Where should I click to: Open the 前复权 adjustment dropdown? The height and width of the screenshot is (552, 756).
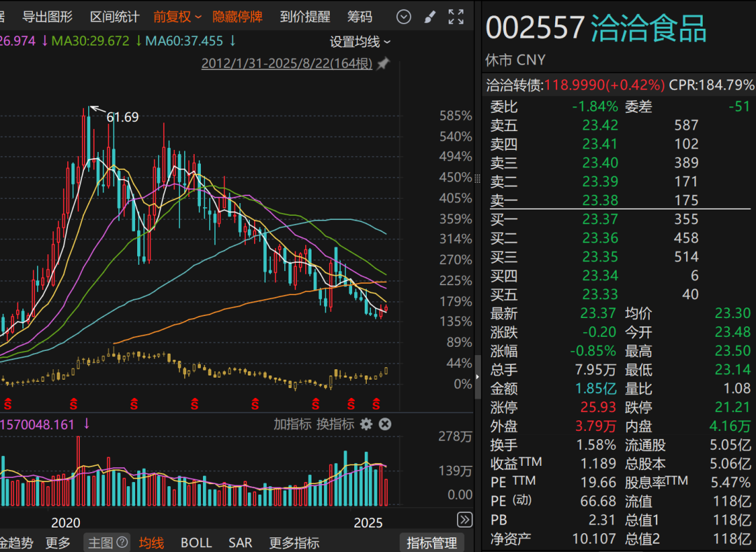tap(177, 17)
